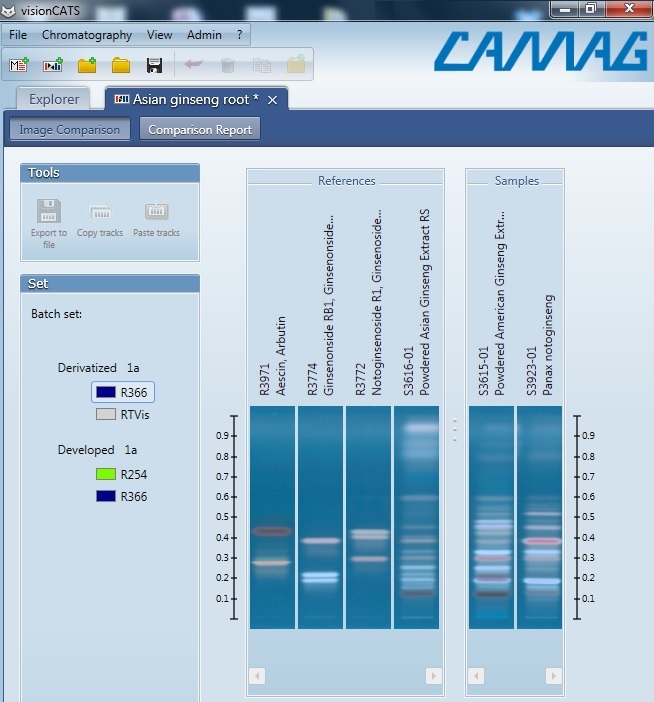Click the dotted splitter between References and Samples
The width and height of the screenshot is (654, 702).
click(x=455, y=430)
